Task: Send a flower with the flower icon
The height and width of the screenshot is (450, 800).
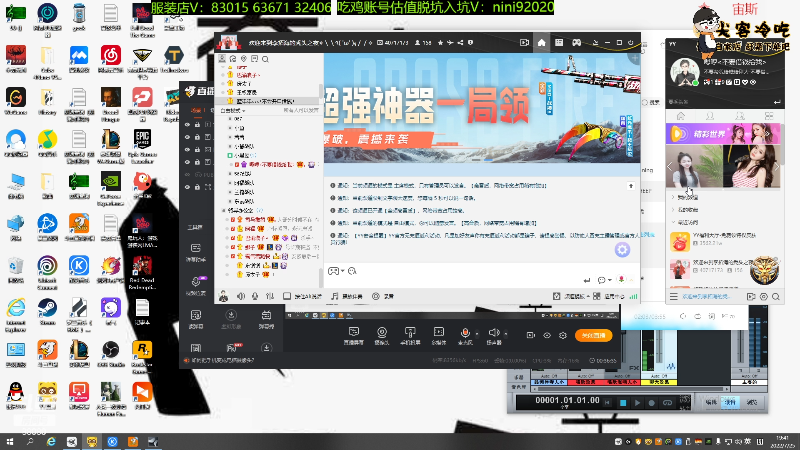Action: click(x=621, y=280)
